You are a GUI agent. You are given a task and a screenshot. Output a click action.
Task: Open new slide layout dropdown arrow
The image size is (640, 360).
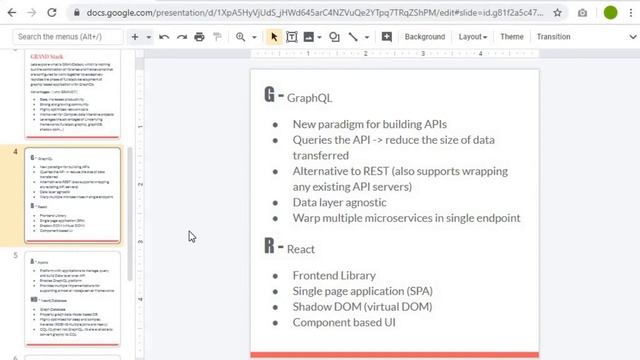tap(149, 37)
